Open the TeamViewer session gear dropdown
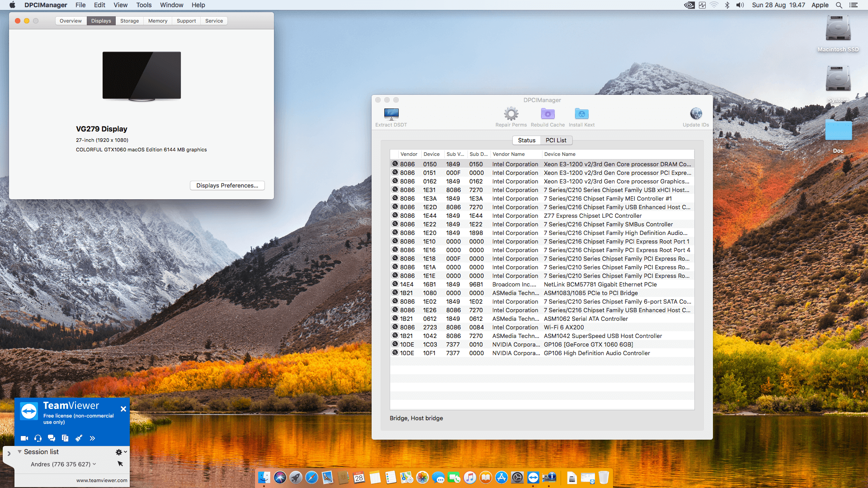 (x=121, y=452)
